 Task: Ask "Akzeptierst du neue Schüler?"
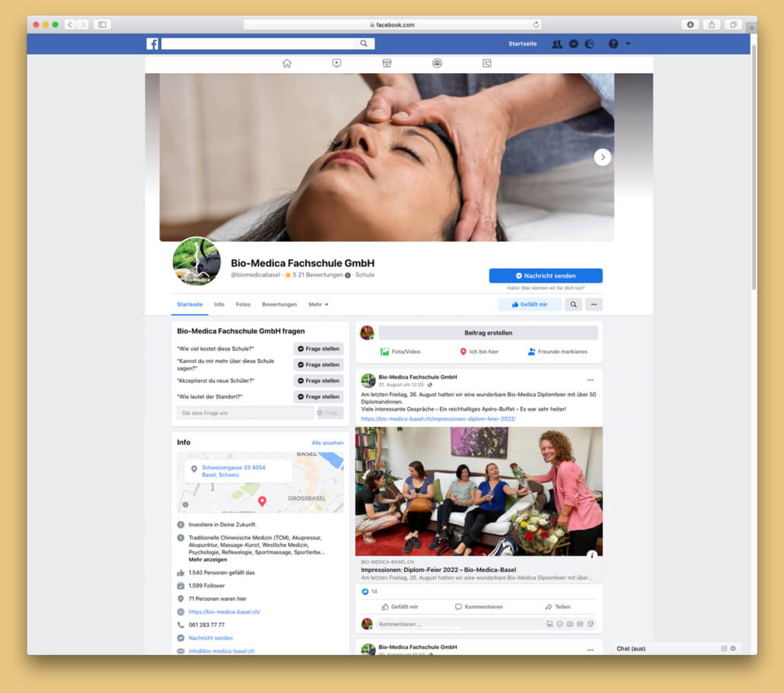[318, 380]
